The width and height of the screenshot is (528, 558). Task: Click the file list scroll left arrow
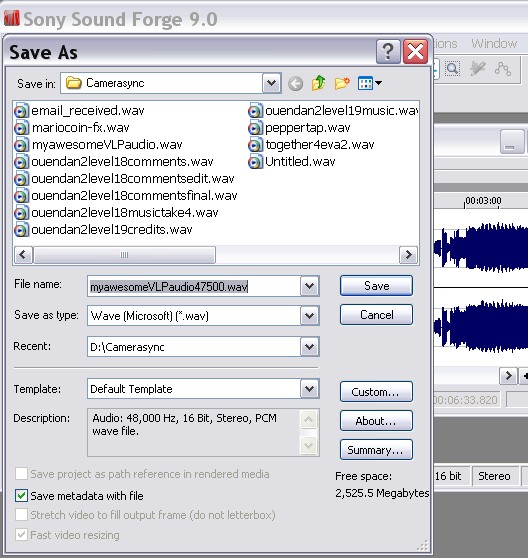(23, 255)
